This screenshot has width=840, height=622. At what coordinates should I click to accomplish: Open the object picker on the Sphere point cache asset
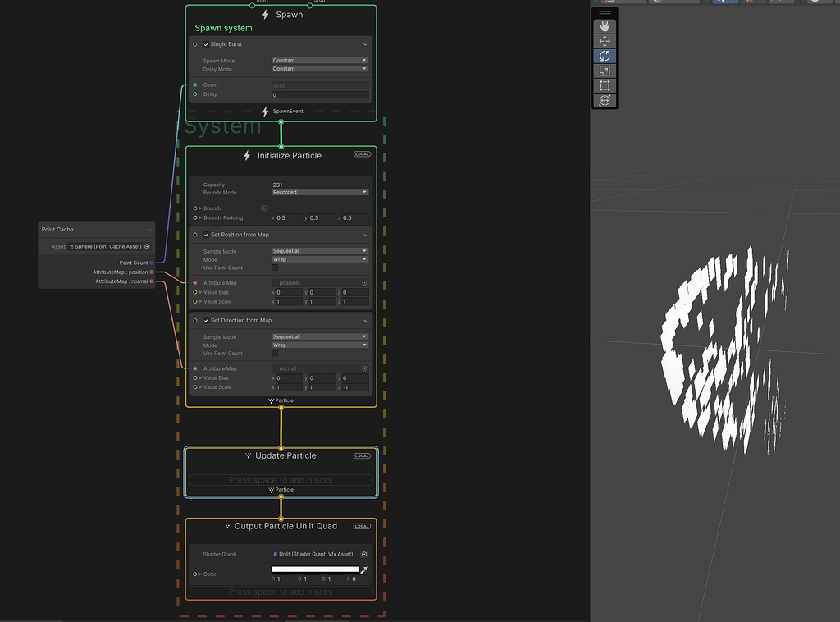point(149,245)
